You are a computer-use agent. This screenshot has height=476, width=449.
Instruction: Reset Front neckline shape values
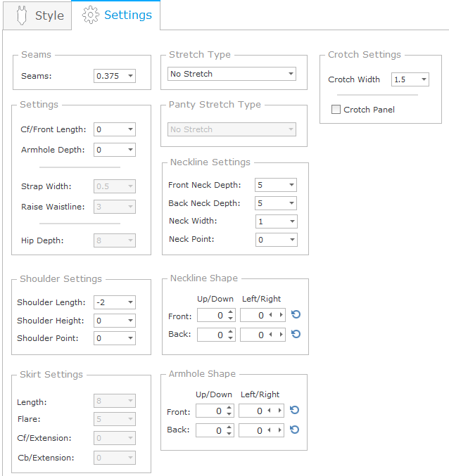296,315
